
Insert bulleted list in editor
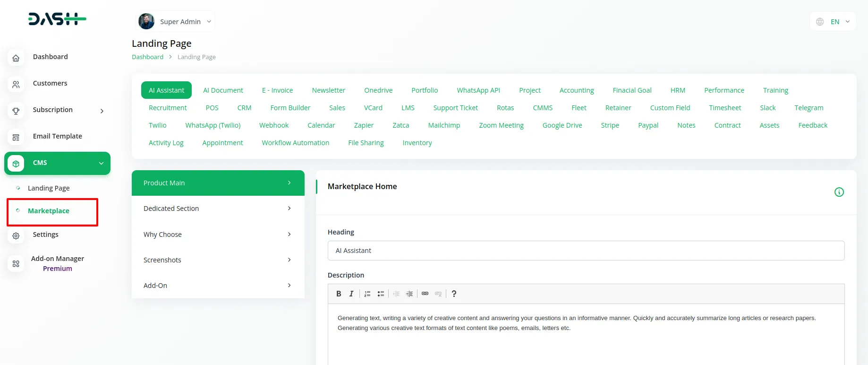coord(381,294)
